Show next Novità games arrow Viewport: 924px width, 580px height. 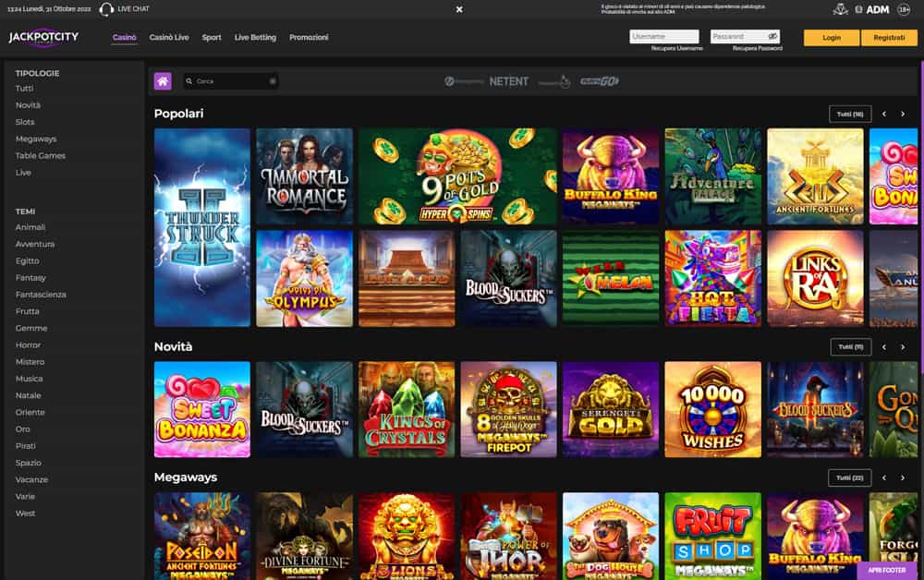tap(902, 347)
